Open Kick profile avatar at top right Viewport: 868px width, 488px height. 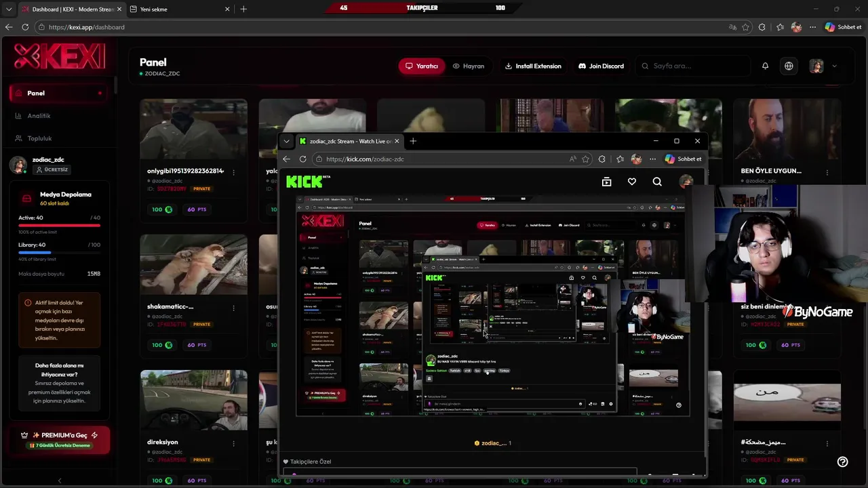pos(686,181)
